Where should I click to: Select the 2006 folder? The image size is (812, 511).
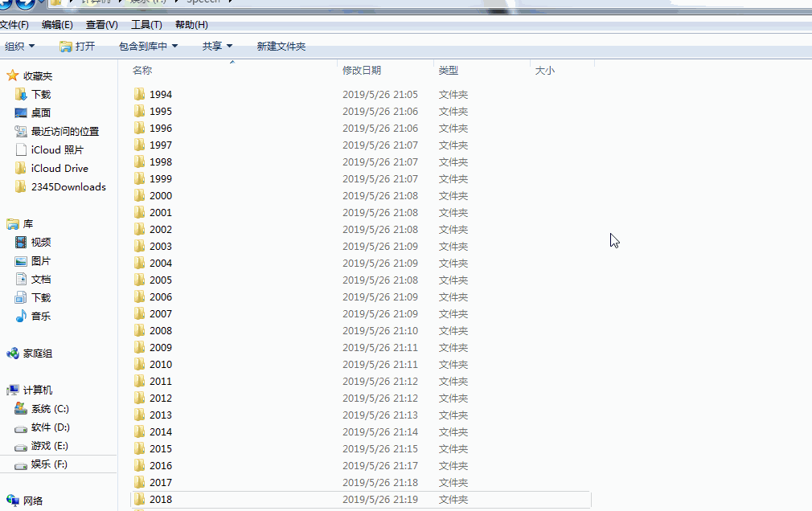coord(161,296)
